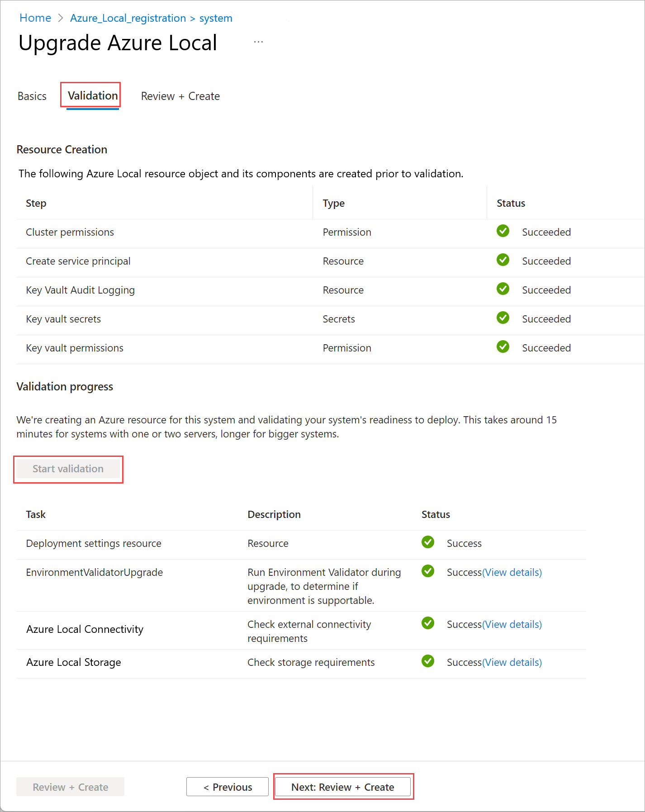Open the ellipsis more options menu
Screen dimensions: 645x812
258,42
